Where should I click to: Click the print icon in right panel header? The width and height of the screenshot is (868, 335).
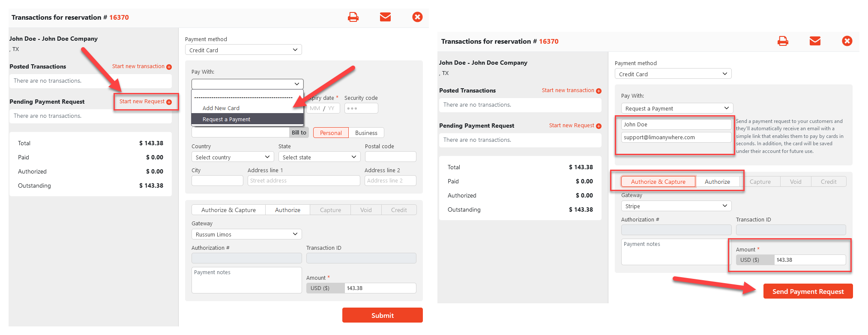point(783,41)
